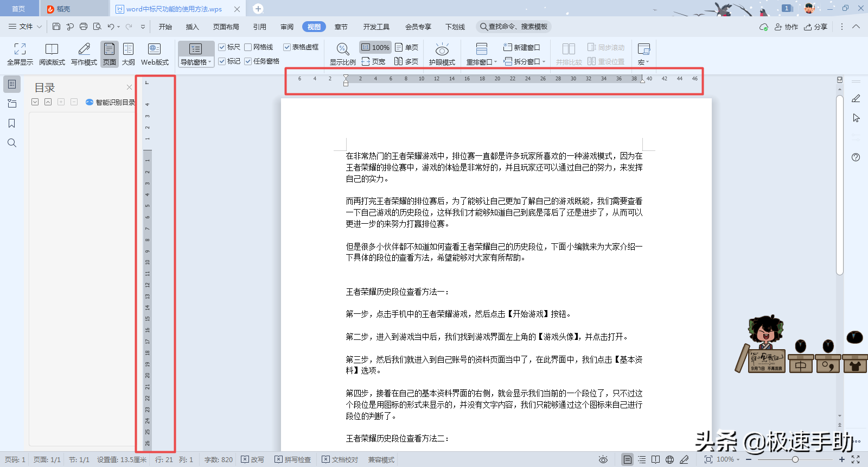Open the Insert (插入) ribbon tab

[x=193, y=27]
